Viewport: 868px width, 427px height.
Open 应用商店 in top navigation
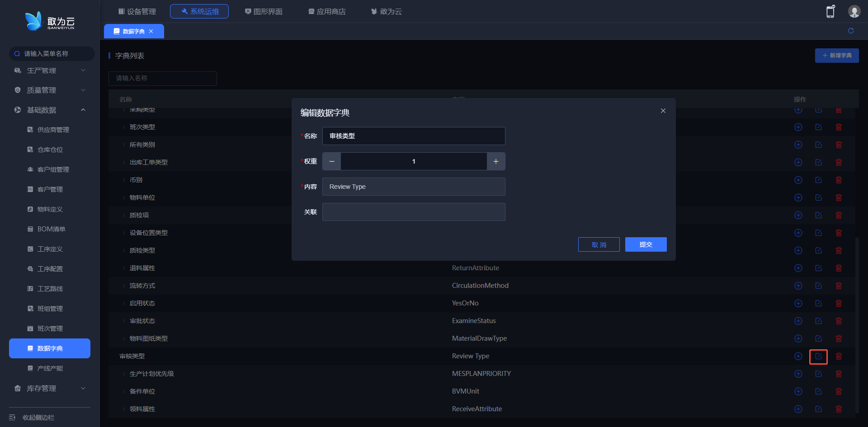coord(327,11)
